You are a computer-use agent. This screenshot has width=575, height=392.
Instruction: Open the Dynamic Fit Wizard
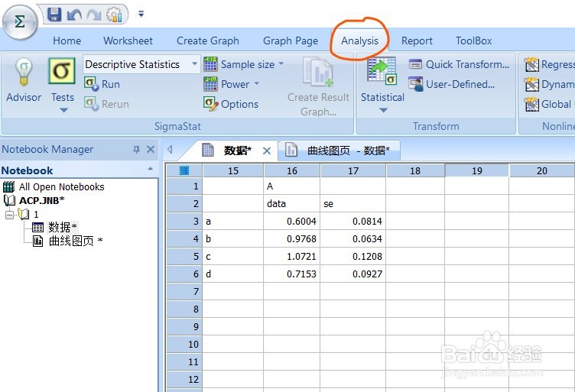pos(549,84)
